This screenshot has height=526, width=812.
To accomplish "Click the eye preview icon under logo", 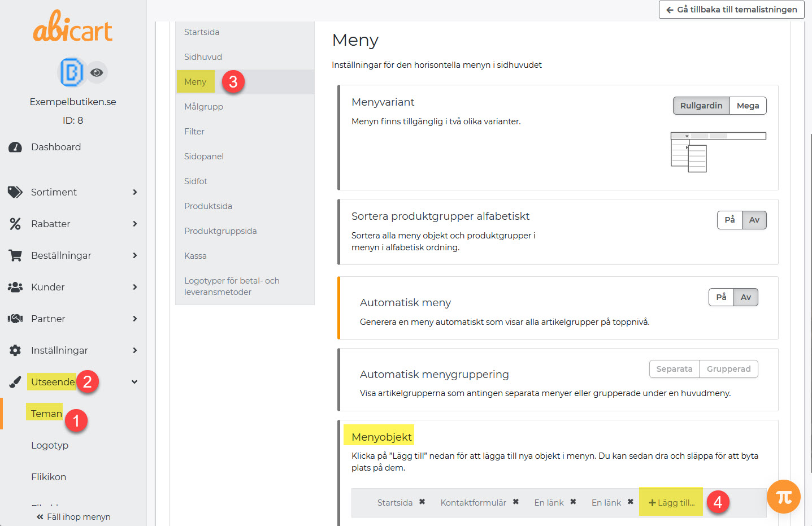I will pyautogui.click(x=97, y=72).
